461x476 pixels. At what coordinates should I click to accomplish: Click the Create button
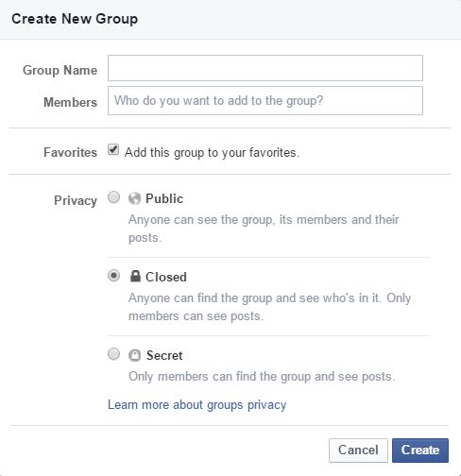pyautogui.click(x=420, y=450)
